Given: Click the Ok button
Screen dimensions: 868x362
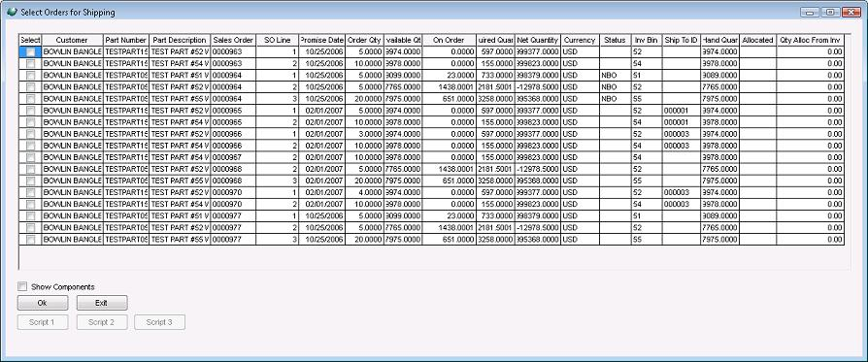Looking at the screenshot, I should 43,303.
